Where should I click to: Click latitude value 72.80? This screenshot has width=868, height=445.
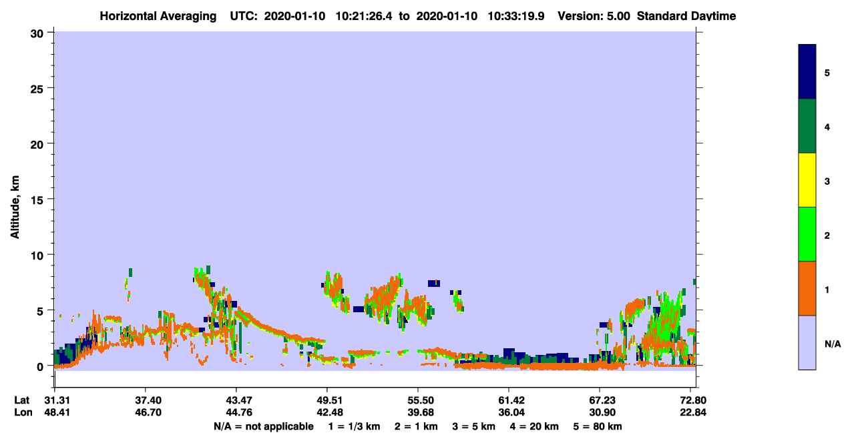pos(693,400)
